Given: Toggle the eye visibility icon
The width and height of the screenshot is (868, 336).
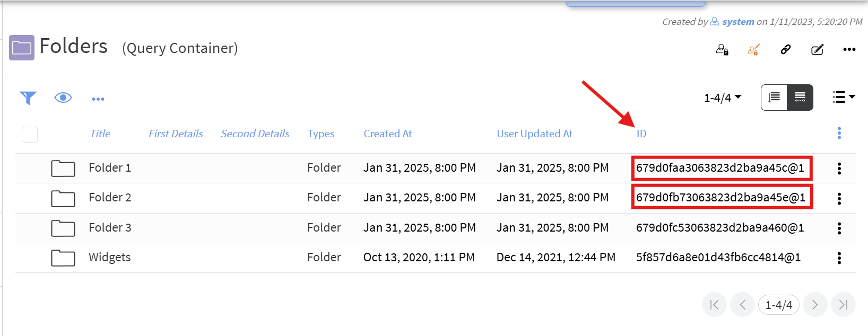Looking at the screenshot, I should tap(63, 98).
